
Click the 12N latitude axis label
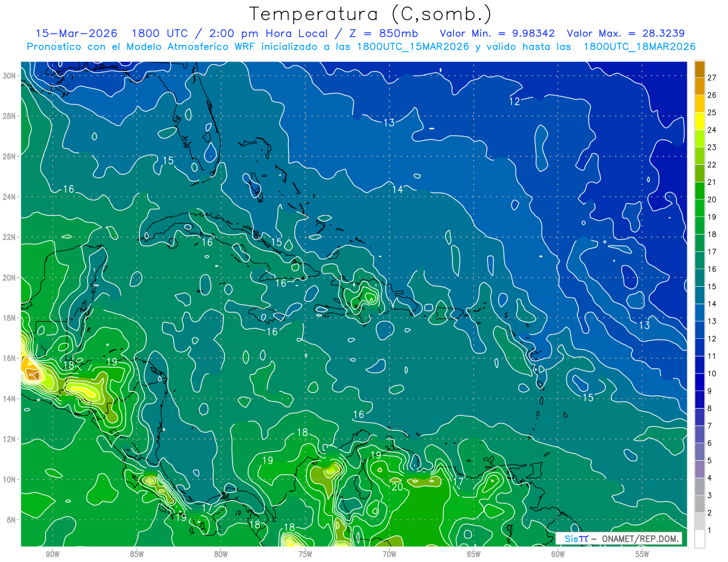[10, 439]
